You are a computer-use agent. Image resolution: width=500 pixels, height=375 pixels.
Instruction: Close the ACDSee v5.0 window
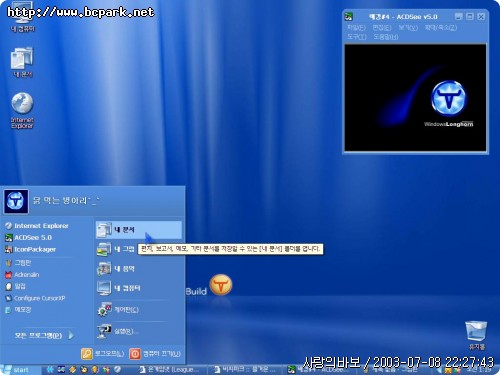(x=481, y=16)
